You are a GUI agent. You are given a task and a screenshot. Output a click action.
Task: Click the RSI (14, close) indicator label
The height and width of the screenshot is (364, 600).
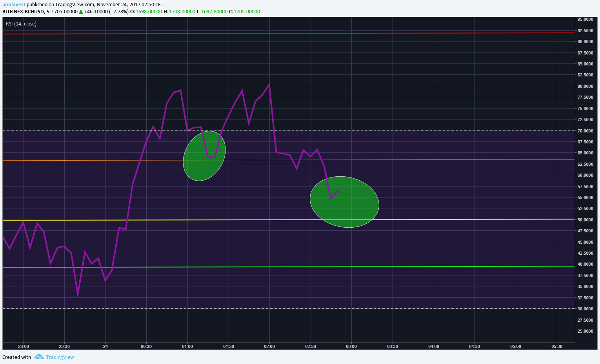pos(21,24)
